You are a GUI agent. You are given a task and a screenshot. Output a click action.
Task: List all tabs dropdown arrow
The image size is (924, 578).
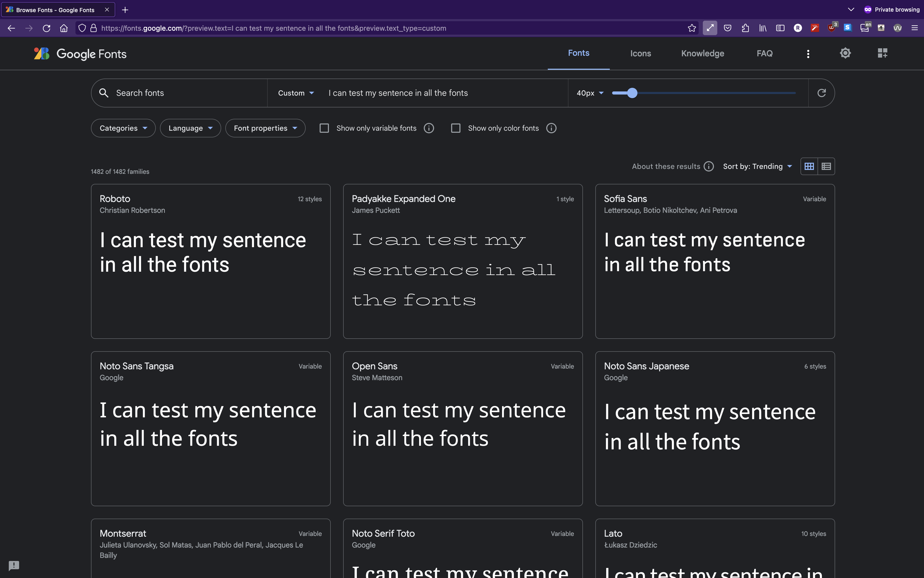point(851,10)
